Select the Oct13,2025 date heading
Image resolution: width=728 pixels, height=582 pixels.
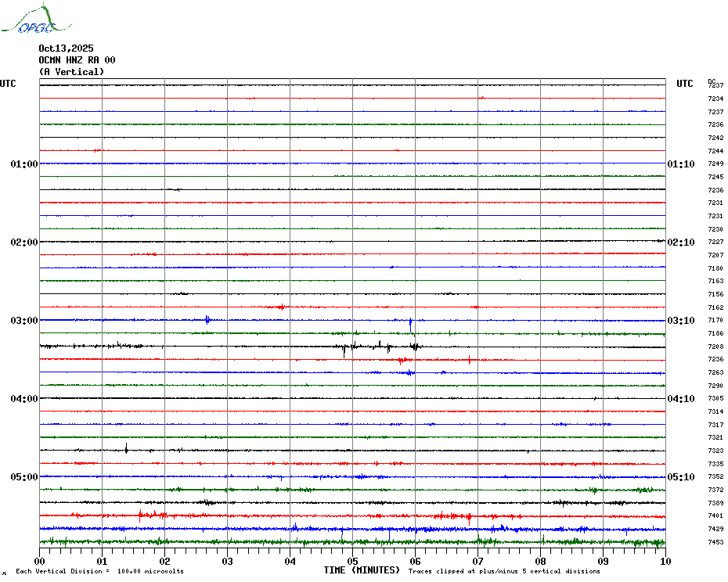pos(66,48)
